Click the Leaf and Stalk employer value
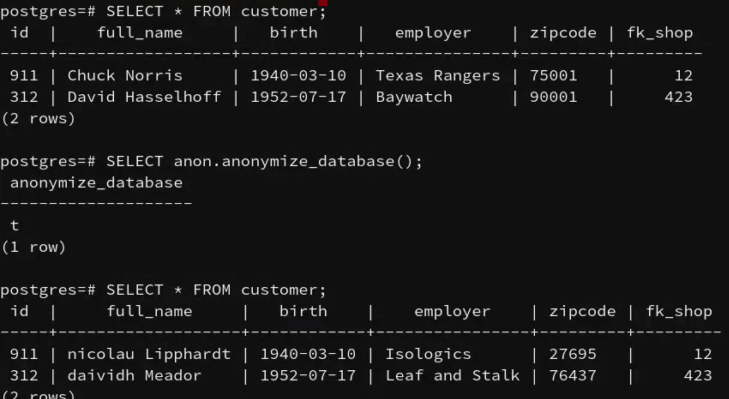The width and height of the screenshot is (729, 399). pos(452,375)
